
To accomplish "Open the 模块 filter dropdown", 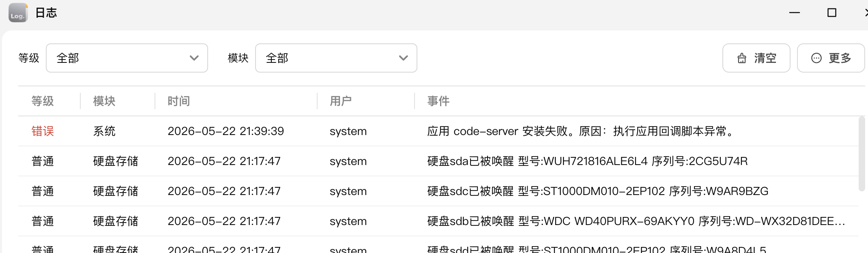I will coord(336,58).
